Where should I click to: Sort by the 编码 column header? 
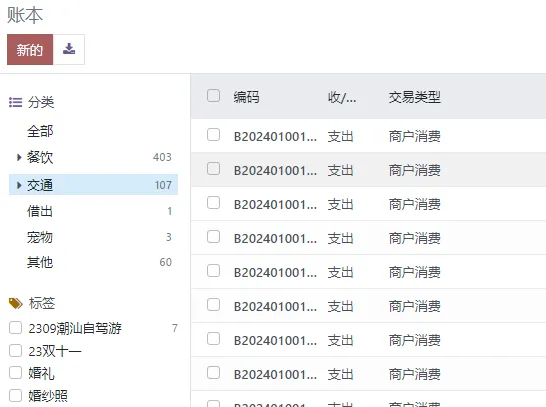tap(247, 97)
